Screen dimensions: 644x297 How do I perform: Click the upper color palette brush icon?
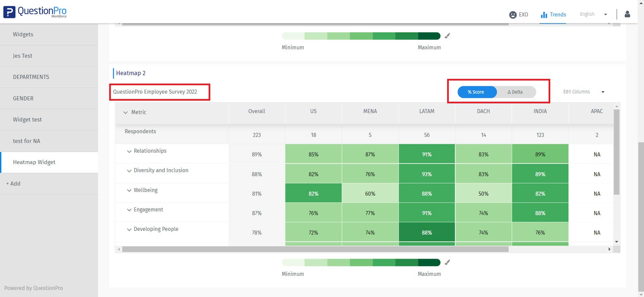pos(447,36)
